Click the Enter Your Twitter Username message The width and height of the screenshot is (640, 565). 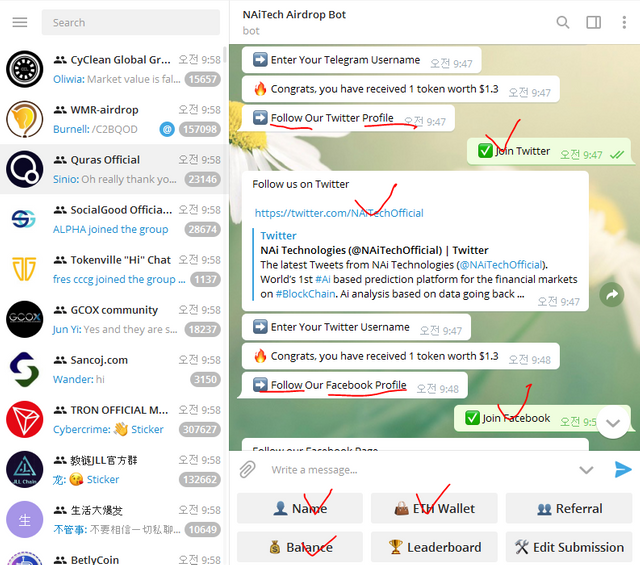(356, 327)
